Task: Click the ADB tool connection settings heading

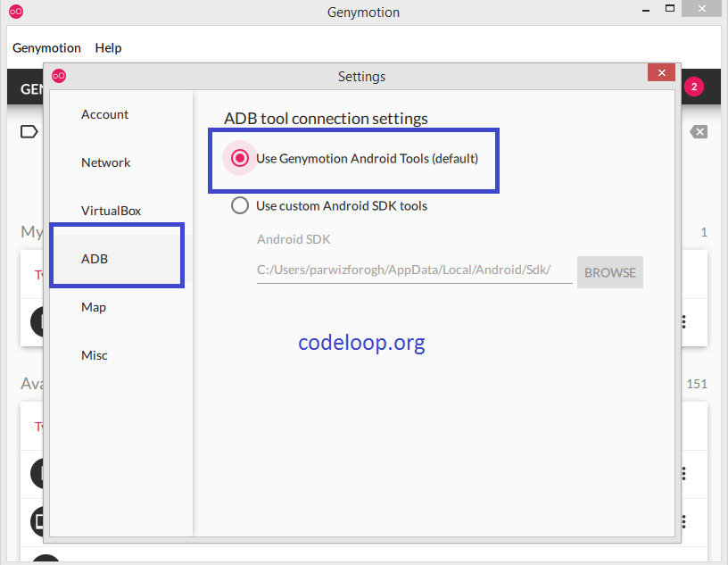Action: [326, 119]
